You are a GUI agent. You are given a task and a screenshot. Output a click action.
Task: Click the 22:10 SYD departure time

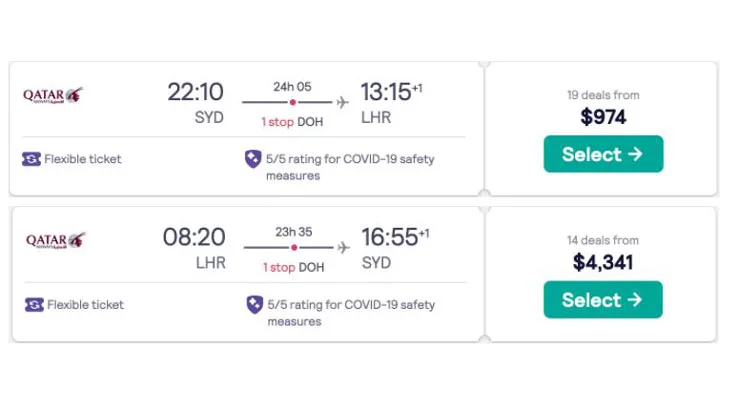click(x=195, y=92)
